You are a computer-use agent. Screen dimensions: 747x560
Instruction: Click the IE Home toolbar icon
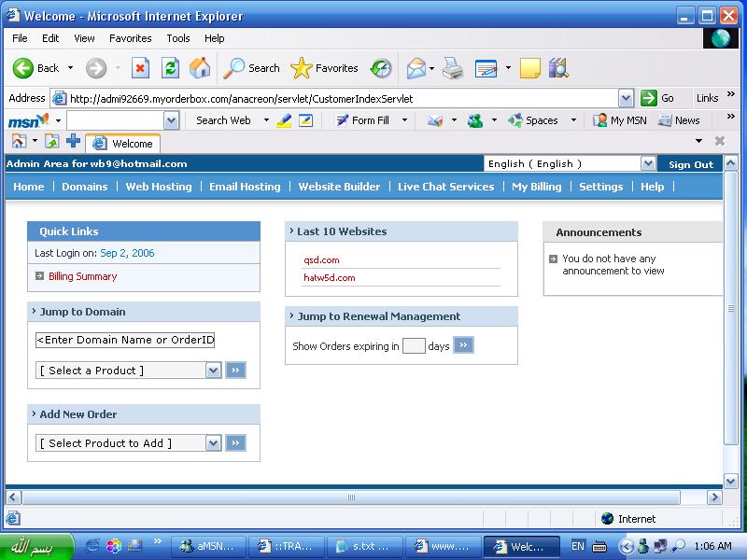pos(200,68)
